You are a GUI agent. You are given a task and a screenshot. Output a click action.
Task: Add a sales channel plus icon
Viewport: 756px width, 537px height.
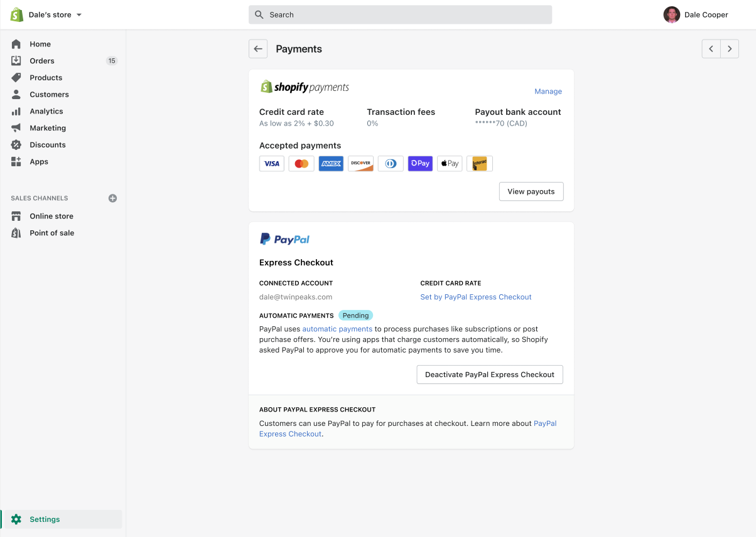113,198
